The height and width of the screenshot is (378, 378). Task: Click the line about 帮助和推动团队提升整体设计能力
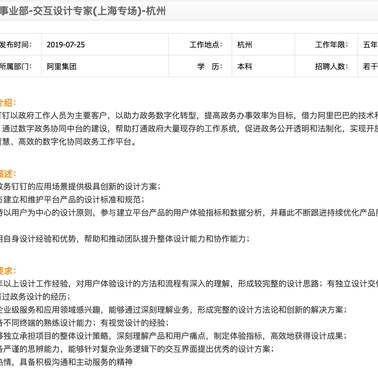point(125,239)
